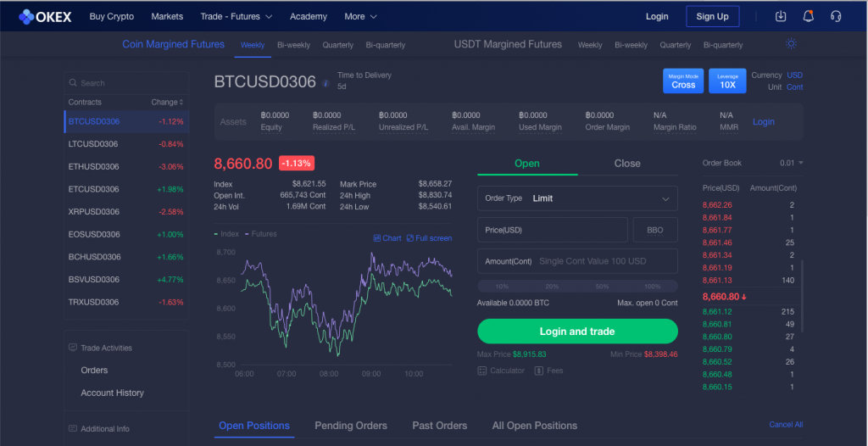Toggle Futures line in chart legend
The height and width of the screenshot is (446, 868).
click(x=260, y=234)
